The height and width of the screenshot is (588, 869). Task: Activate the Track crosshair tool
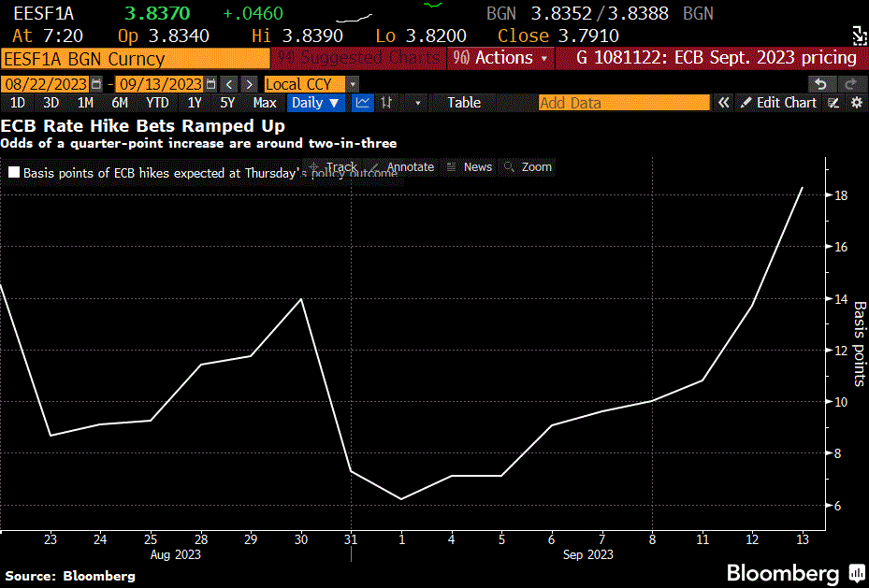coord(334,166)
